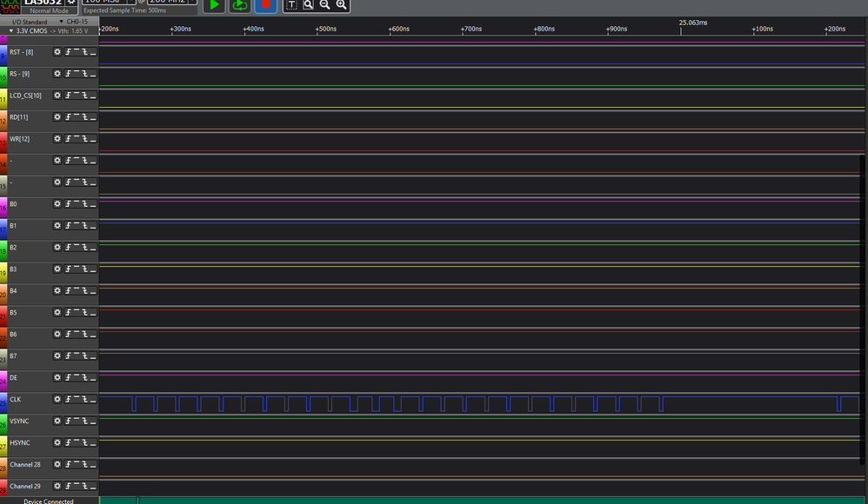This screenshot has height=504, width=868.
Task: Open settings gear for B1 channel
Action: tap(57, 225)
